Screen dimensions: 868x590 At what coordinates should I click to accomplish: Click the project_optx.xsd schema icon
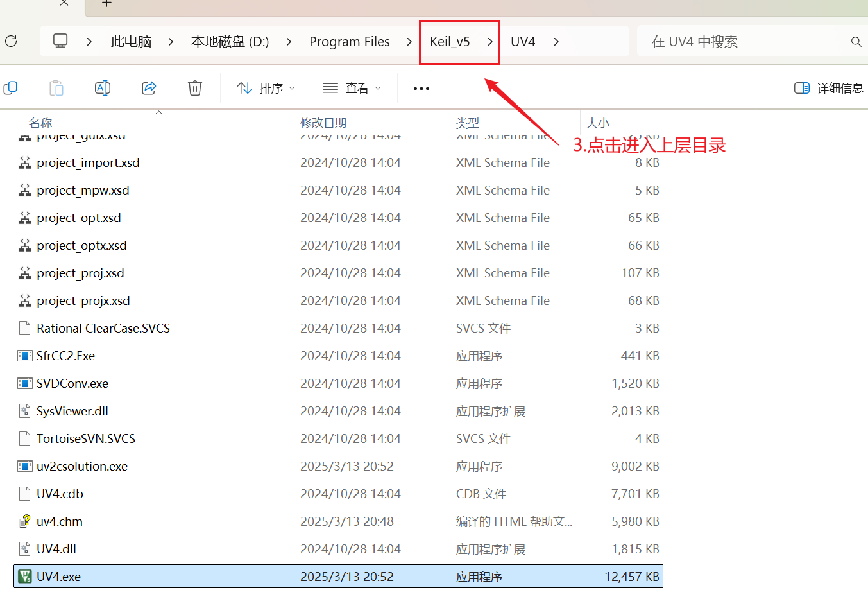pos(25,246)
